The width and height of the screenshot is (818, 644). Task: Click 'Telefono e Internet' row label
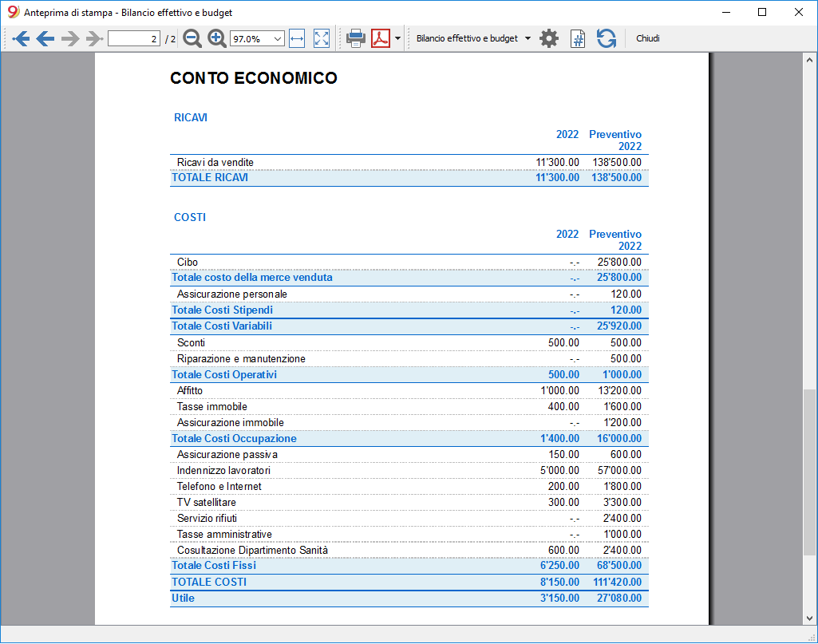pos(219,487)
